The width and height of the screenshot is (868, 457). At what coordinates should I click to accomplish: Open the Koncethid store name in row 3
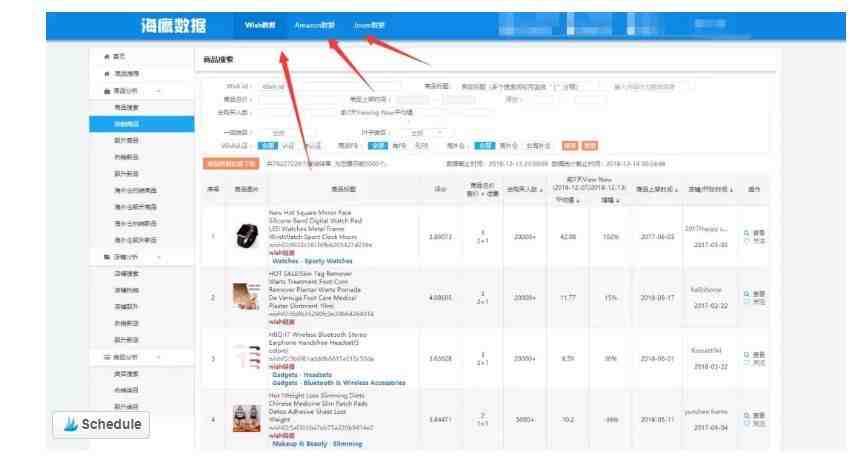(x=706, y=351)
